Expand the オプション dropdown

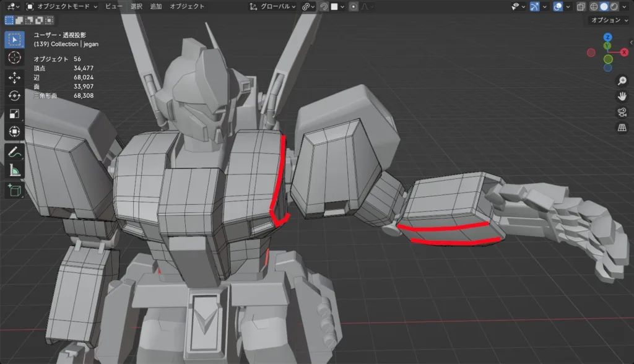[609, 20]
